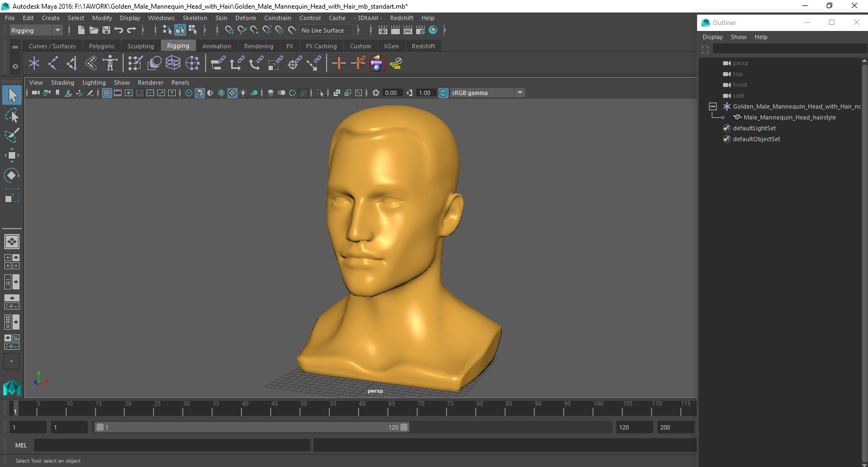868x467 pixels.
Task: Open the sRGB gamma view transform dropdown
Action: pyautogui.click(x=487, y=93)
